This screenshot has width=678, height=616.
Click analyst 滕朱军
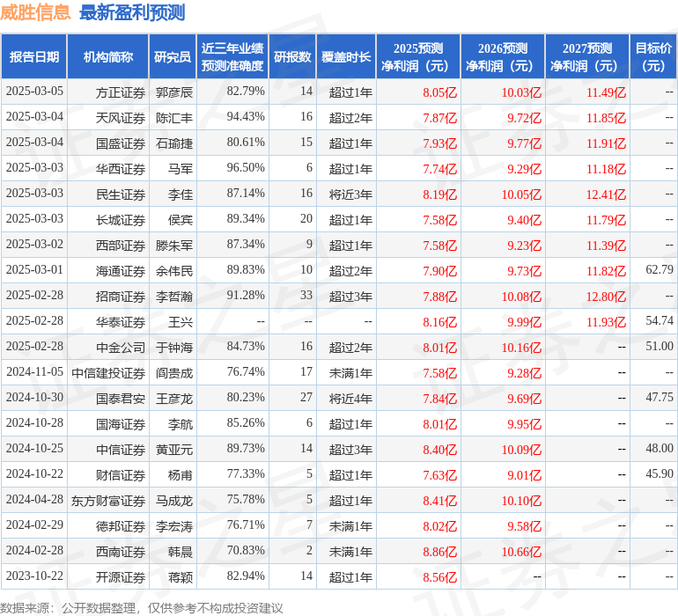click(174, 246)
